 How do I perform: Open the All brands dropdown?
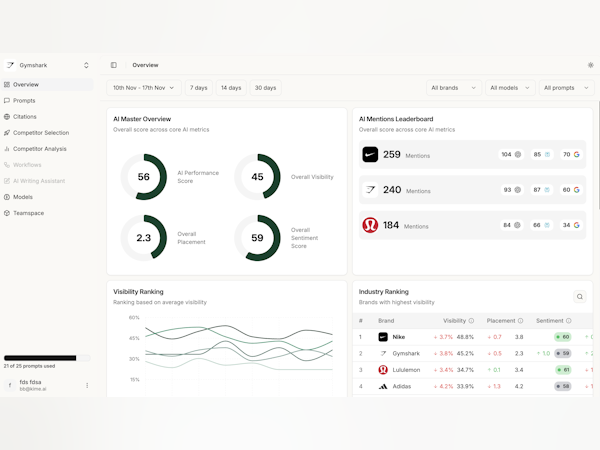454,88
